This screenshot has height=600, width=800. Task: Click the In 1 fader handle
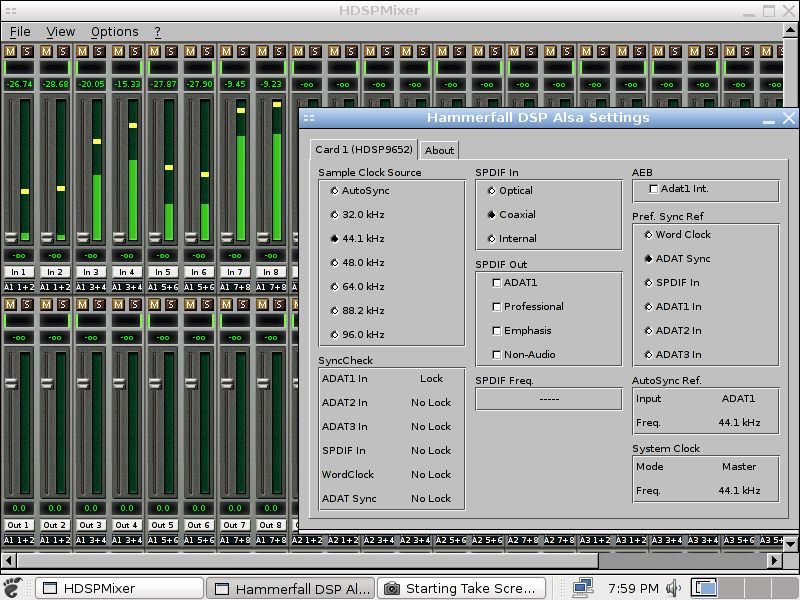(x=11, y=237)
